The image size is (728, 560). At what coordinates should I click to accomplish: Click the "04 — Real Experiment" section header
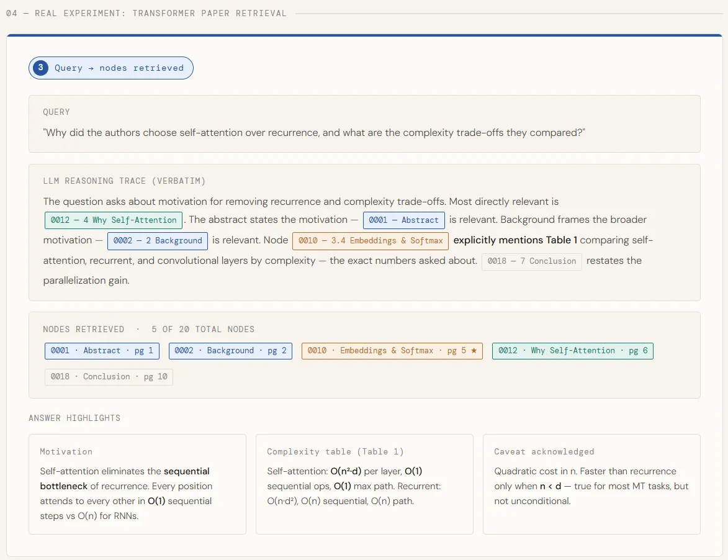point(146,13)
